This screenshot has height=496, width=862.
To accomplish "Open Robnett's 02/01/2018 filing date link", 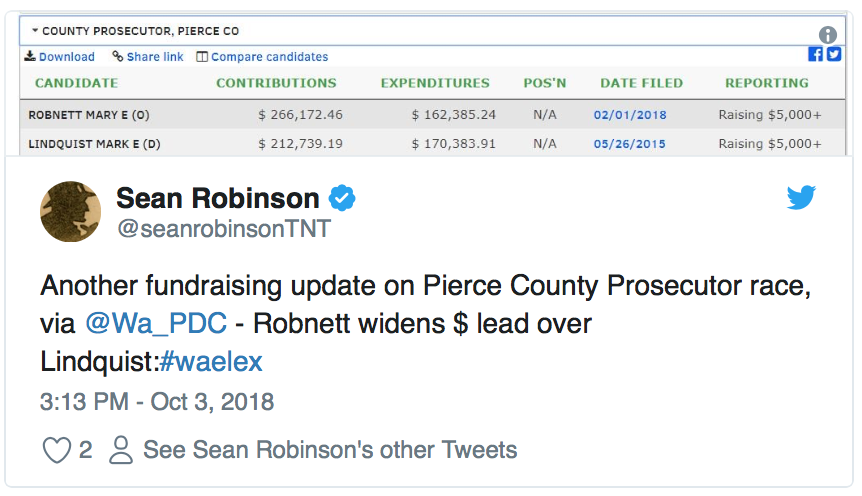I will [x=630, y=115].
